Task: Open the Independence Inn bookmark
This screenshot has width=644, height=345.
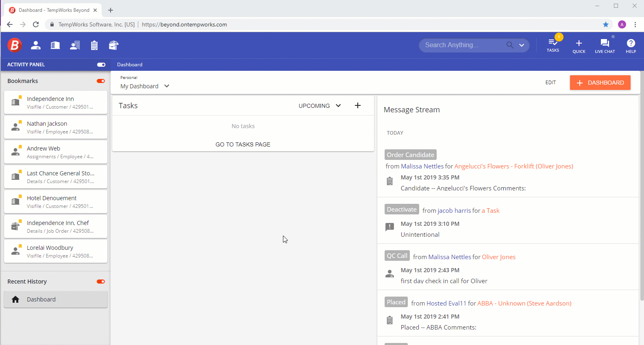Action: coord(56,103)
